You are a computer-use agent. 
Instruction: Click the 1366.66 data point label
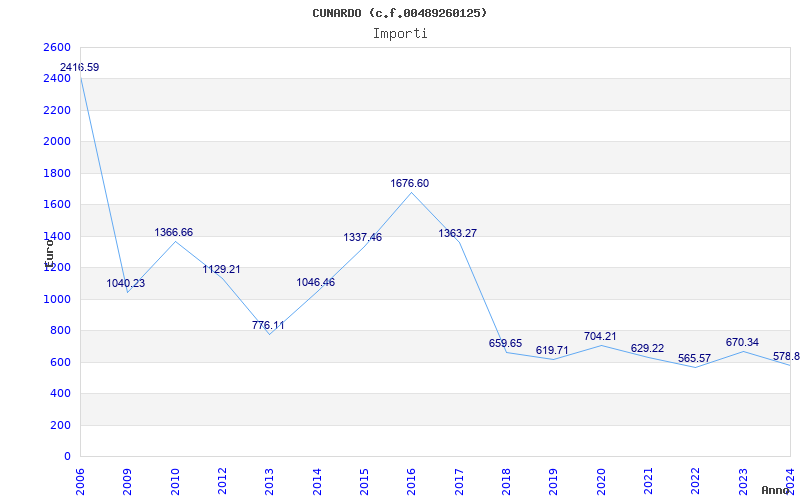point(173,232)
